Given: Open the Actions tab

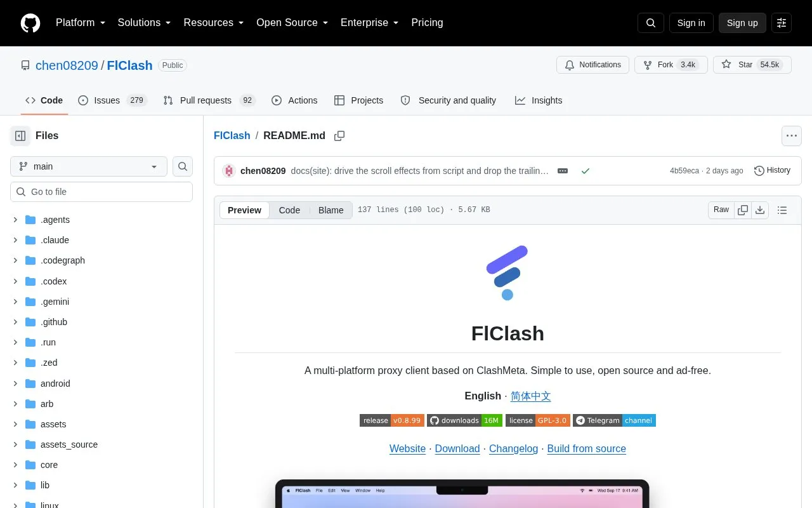Looking at the screenshot, I should click(x=294, y=100).
